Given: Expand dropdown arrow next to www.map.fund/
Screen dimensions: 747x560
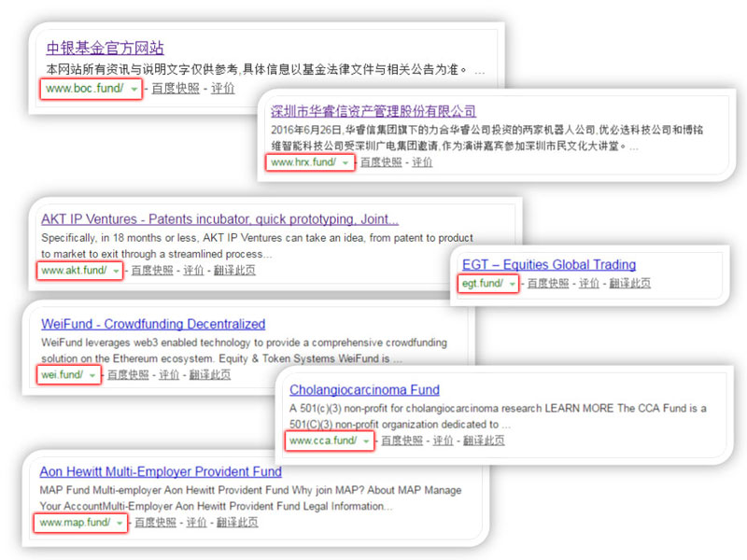Looking at the screenshot, I should click(x=120, y=523).
